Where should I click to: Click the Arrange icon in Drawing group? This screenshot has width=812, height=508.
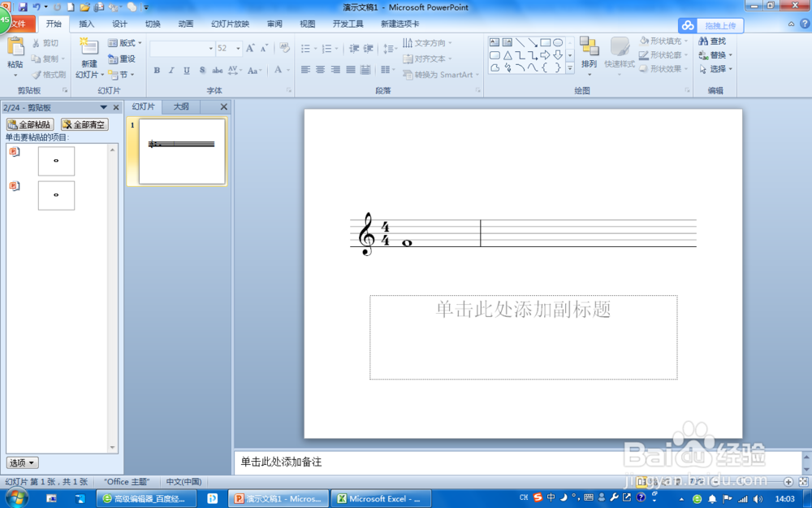pos(590,57)
